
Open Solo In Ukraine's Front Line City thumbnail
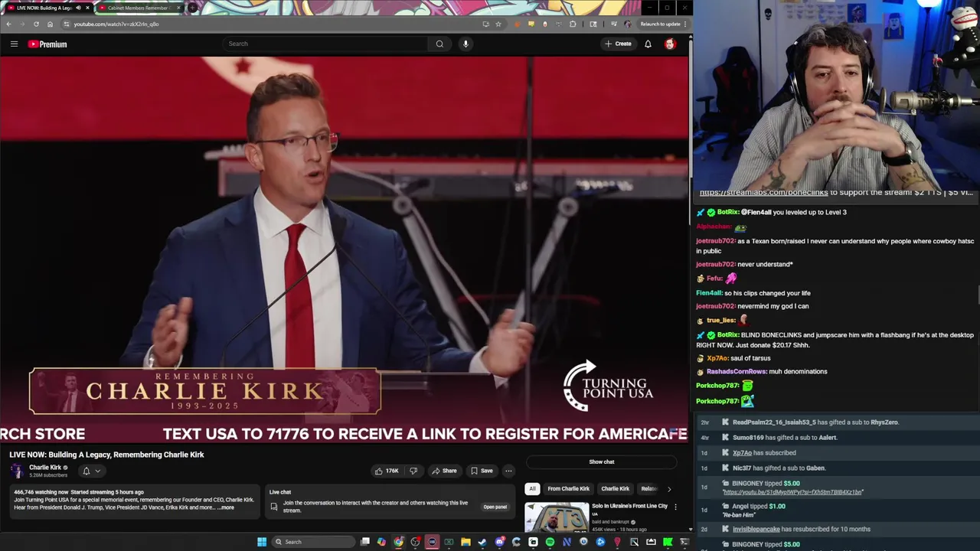[557, 517]
